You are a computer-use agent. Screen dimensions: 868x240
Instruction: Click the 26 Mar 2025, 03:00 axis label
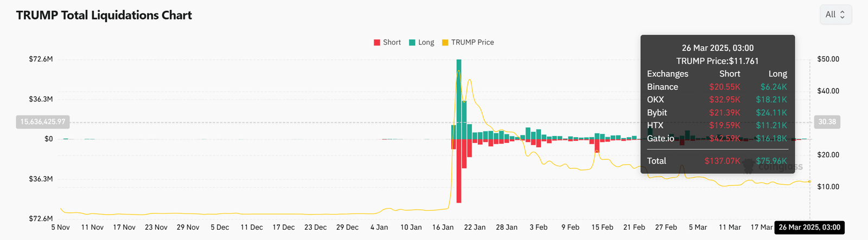coord(809,228)
